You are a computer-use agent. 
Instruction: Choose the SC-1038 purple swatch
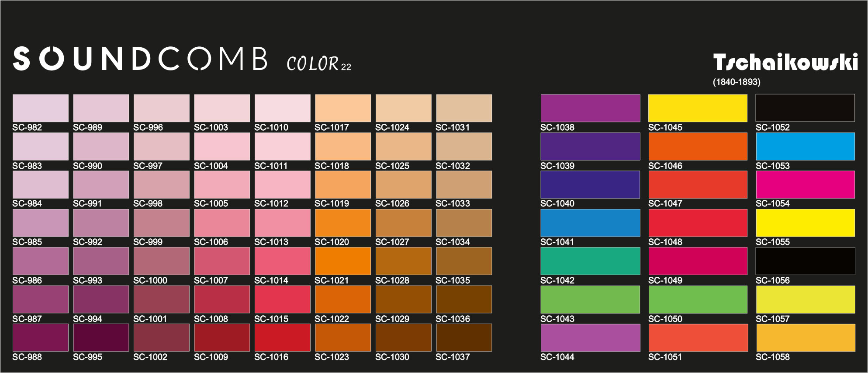pyautogui.click(x=591, y=108)
